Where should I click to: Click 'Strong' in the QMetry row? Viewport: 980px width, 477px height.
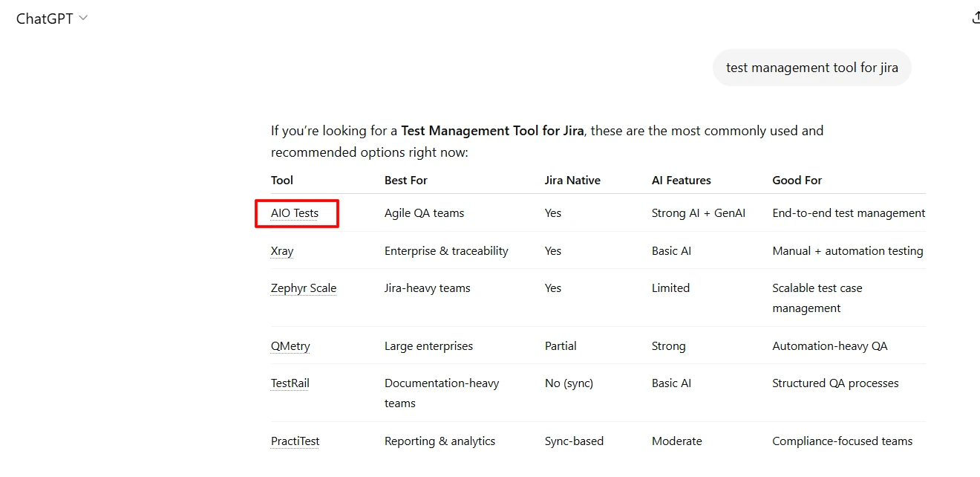coord(669,346)
